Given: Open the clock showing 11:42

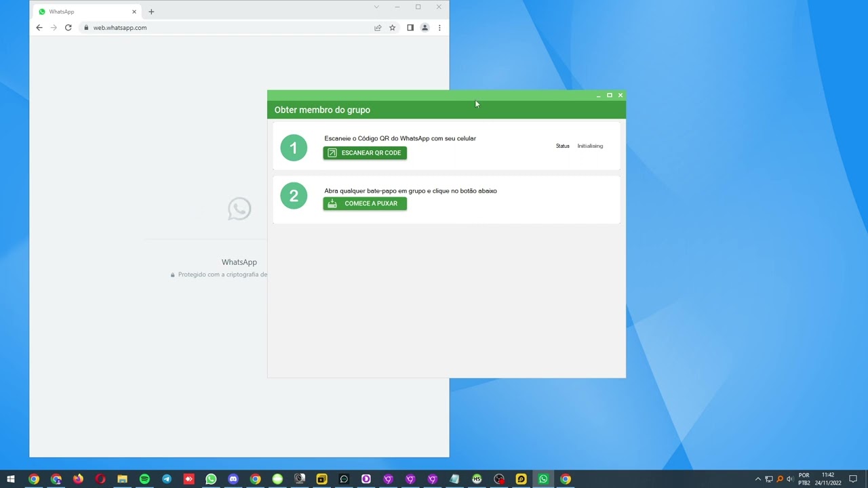Looking at the screenshot, I should tap(827, 479).
